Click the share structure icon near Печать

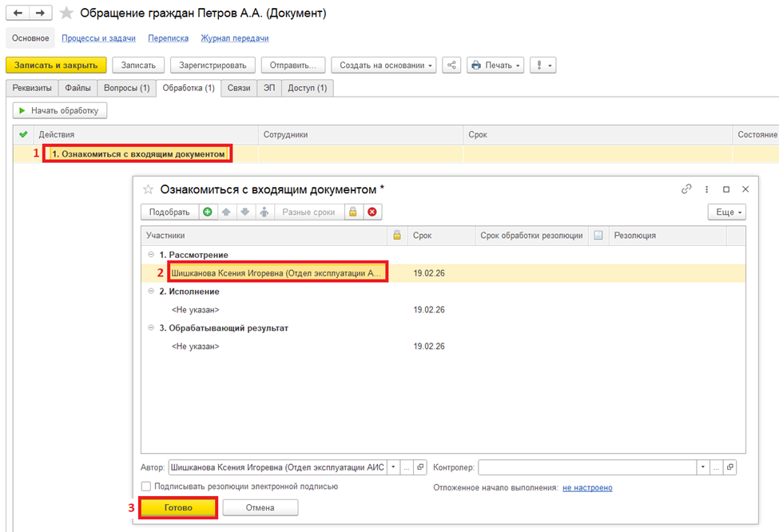click(x=451, y=66)
